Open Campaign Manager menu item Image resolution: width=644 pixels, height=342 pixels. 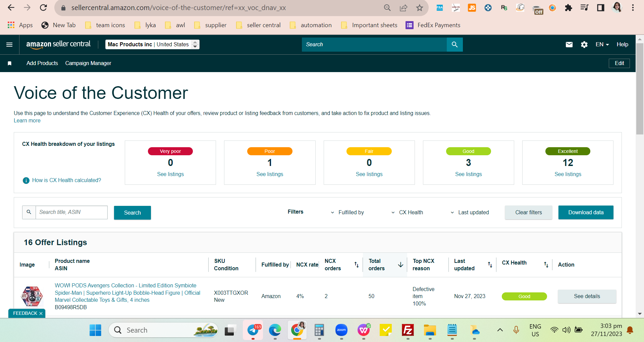88,63
